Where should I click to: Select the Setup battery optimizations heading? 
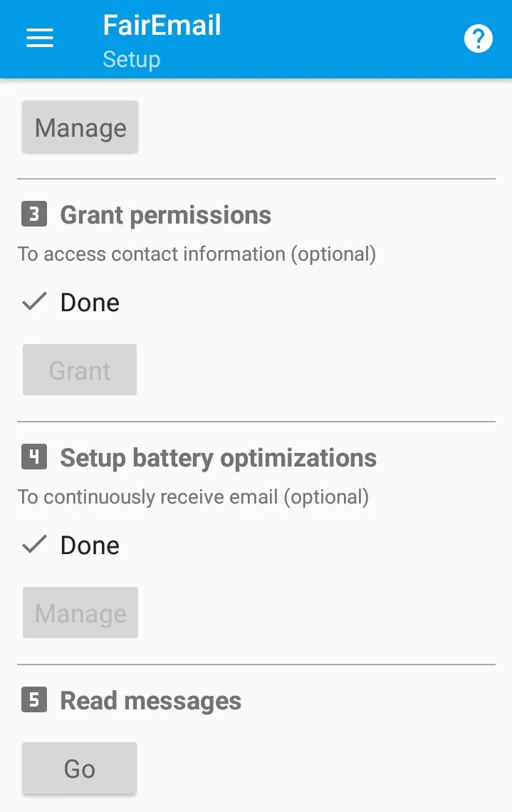pos(219,458)
